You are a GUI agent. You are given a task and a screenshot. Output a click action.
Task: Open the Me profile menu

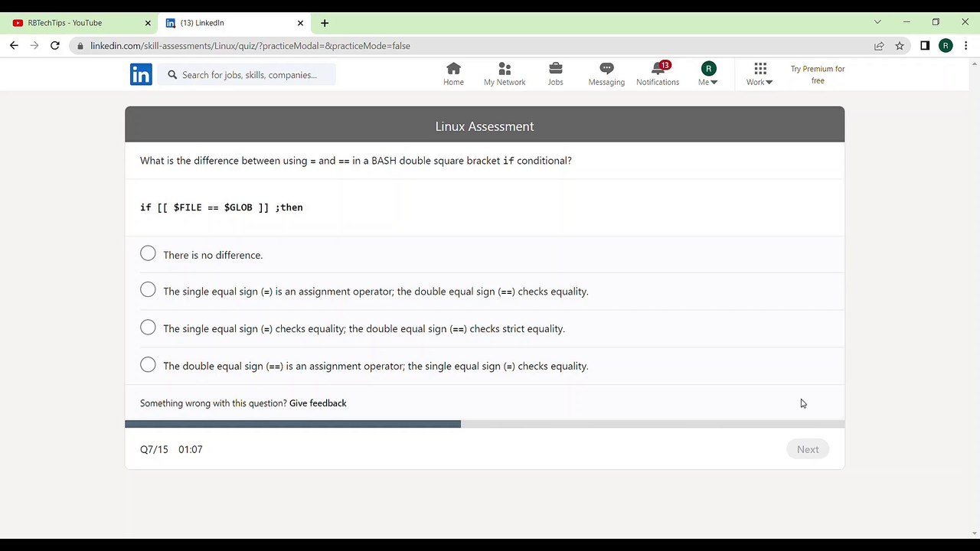(x=708, y=73)
